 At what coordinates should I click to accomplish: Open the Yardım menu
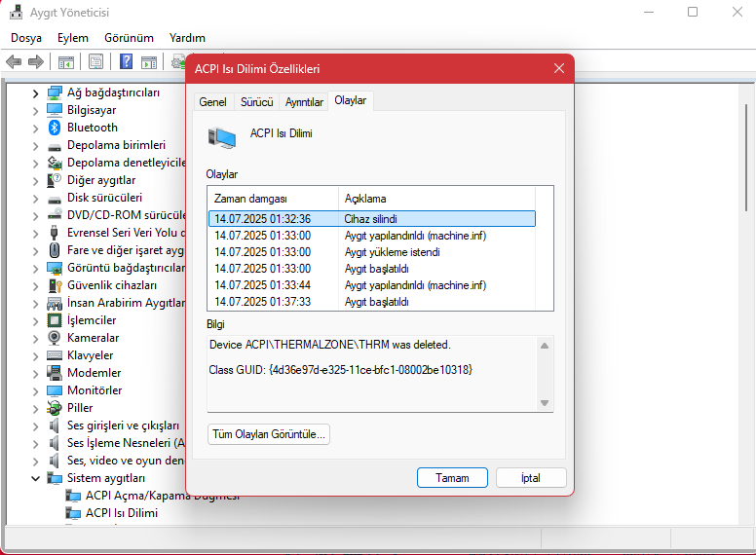187,38
